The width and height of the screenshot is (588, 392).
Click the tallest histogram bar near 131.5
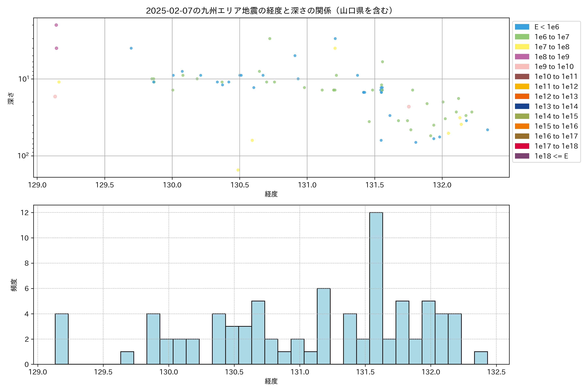point(376,288)
